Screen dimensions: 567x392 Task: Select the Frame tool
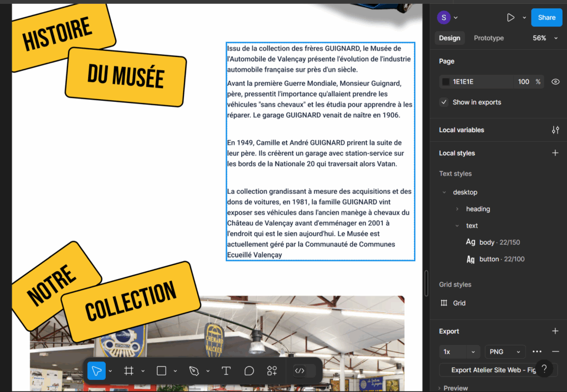click(x=128, y=371)
